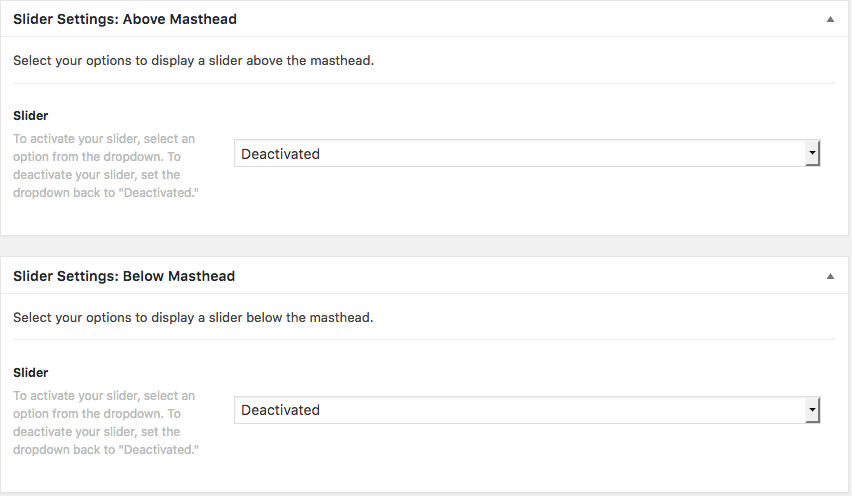Click the "slider above the masthead" description

coord(193,61)
